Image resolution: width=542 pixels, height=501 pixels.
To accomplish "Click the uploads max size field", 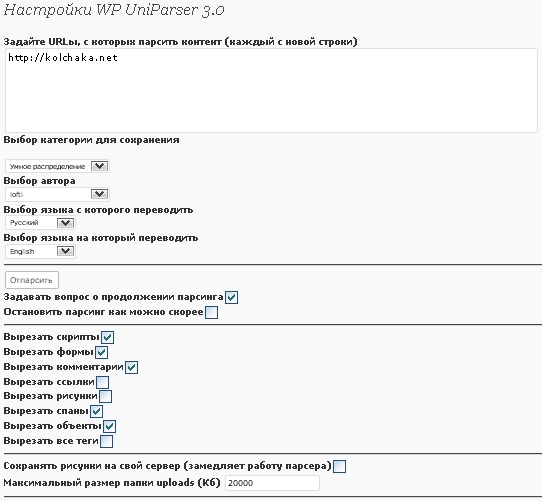I will tap(272, 483).
